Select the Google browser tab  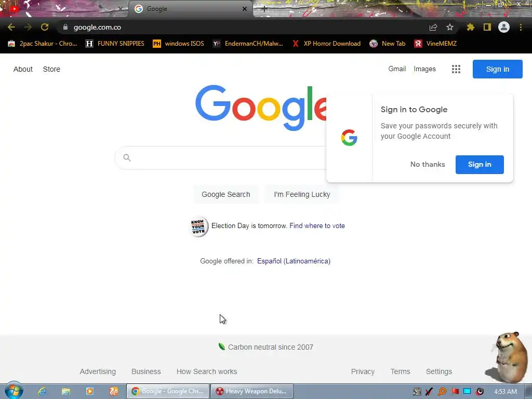(x=190, y=9)
